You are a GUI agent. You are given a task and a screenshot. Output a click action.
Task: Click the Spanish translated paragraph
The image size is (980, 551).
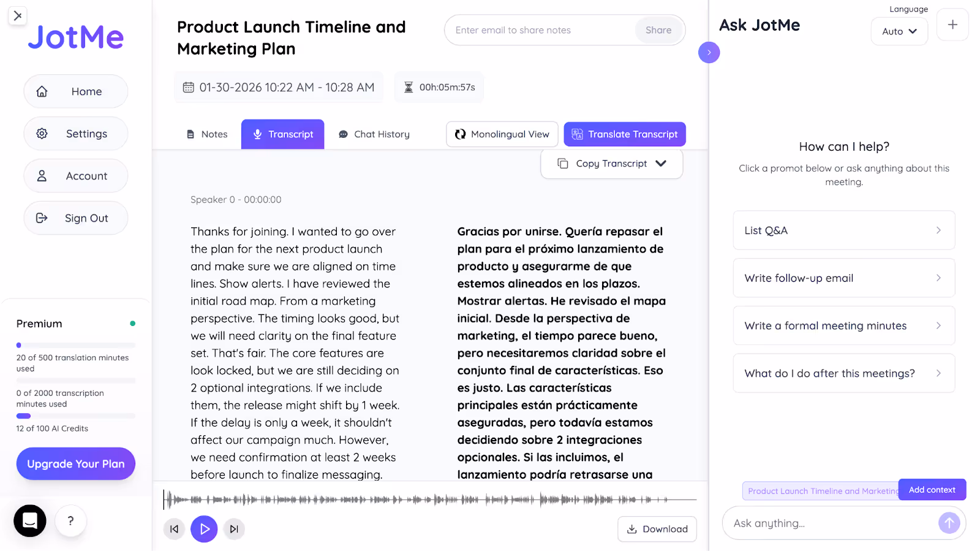coord(562,353)
